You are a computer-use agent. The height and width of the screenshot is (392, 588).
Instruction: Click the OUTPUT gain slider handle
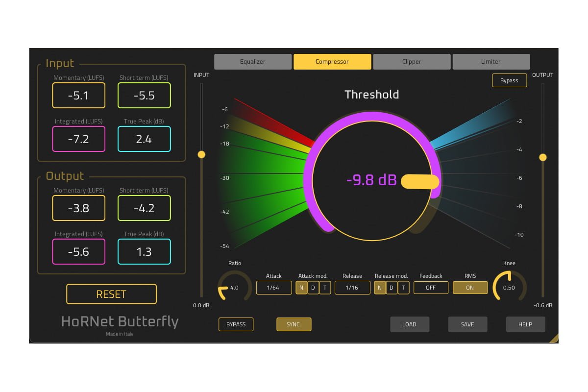(x=542, y=157)
